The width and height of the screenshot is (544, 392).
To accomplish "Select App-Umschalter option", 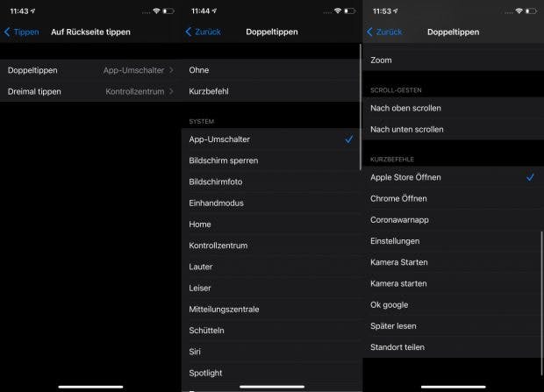I will (272, 139).
